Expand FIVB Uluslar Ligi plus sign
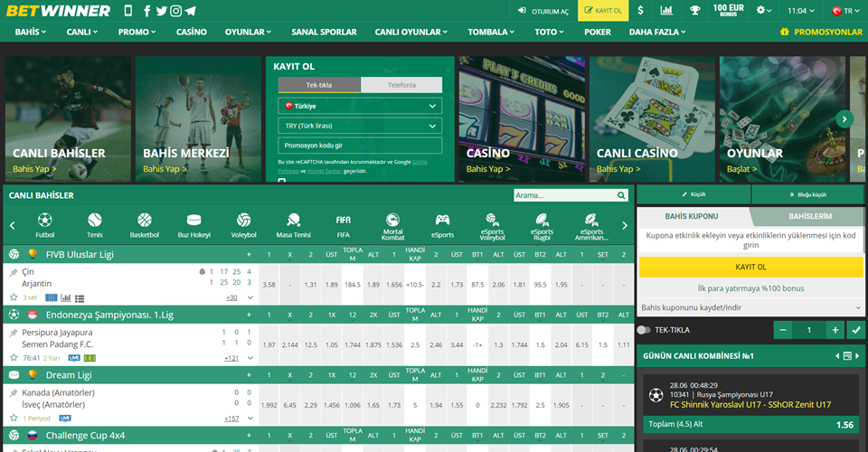Image resolution: width=868 pixels, height=452 pixels. [x=249, y=255]
